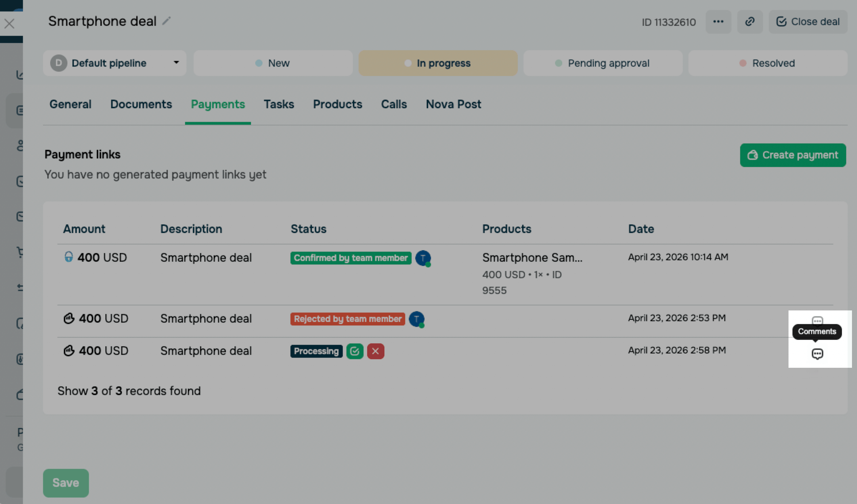This screenshot has height=504, width=857.
Task: Click the Close deal button
Action: pos(808,22)
